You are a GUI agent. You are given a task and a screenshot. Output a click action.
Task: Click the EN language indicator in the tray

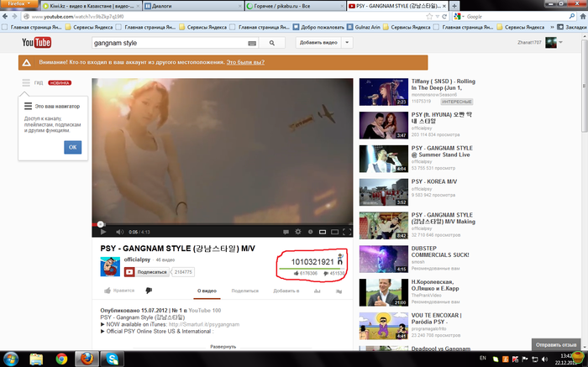483,358
